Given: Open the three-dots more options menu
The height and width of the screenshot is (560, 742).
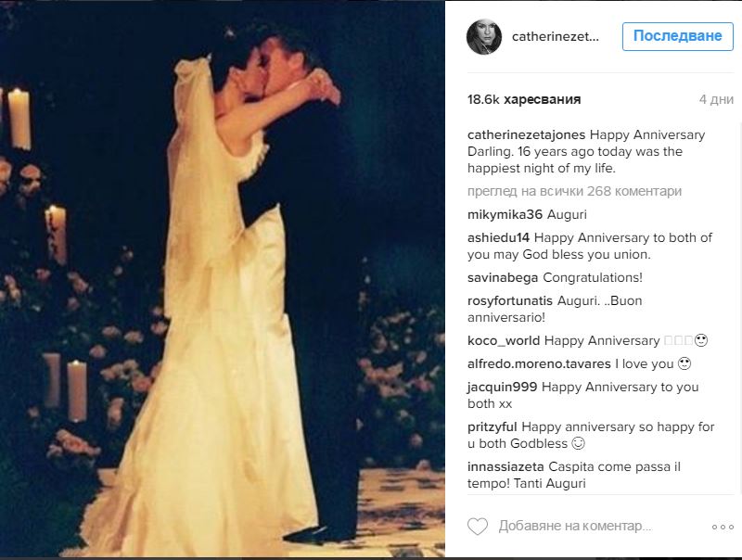Looking at the screenshot, I should [723, 527].
